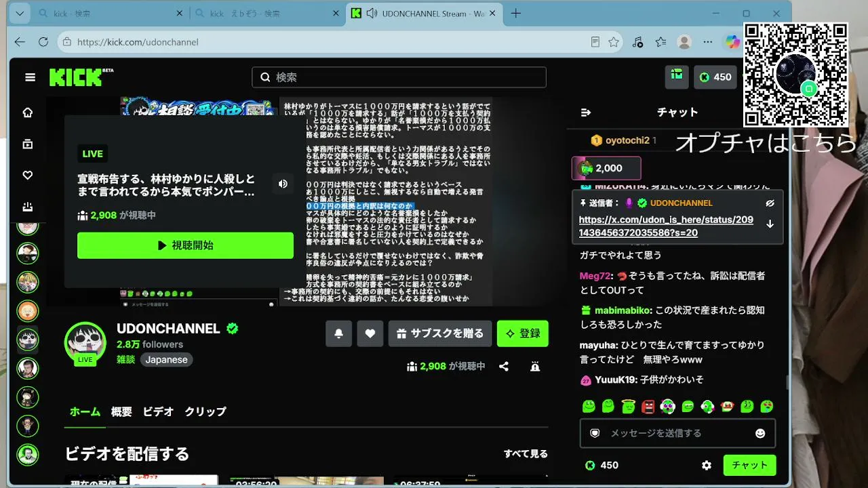The image size is (868, 488).
Task: Click the shield icon in the chat input
Action: coord(595,433)
